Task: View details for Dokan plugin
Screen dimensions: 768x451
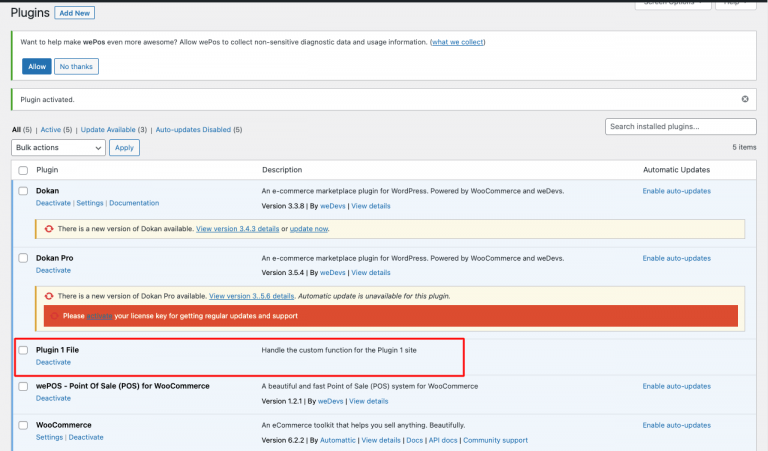Action: click(x=371, y=206)
